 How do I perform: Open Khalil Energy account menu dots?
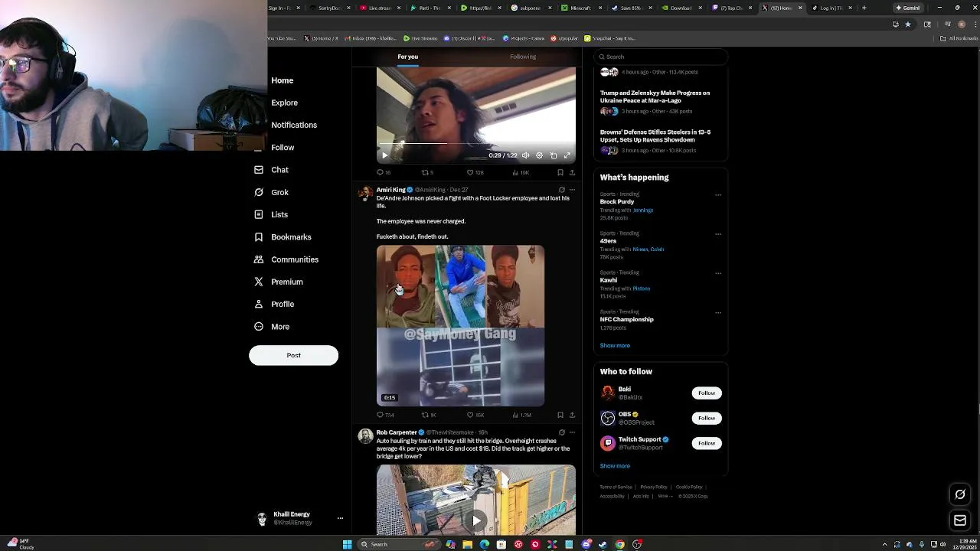pyautogui.click(x=340, y=518)
